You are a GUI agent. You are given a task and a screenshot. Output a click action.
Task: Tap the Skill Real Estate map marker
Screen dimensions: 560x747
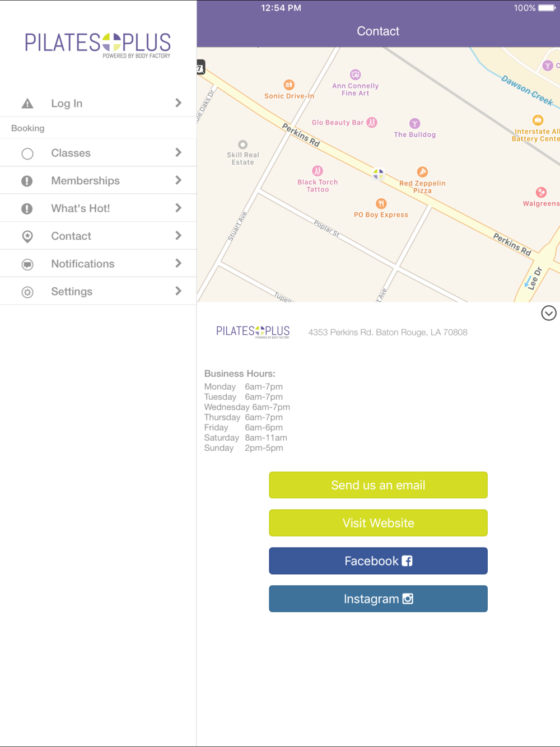point(242,144)
